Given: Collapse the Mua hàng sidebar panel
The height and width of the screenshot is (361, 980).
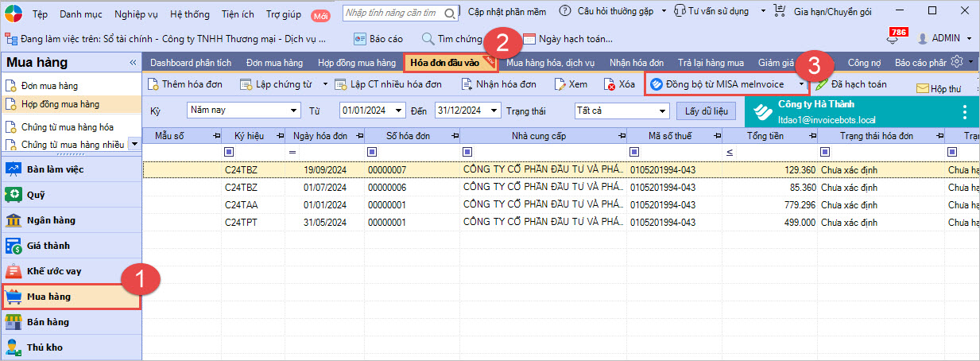Looking at the screenshot, I should [133, 63].
